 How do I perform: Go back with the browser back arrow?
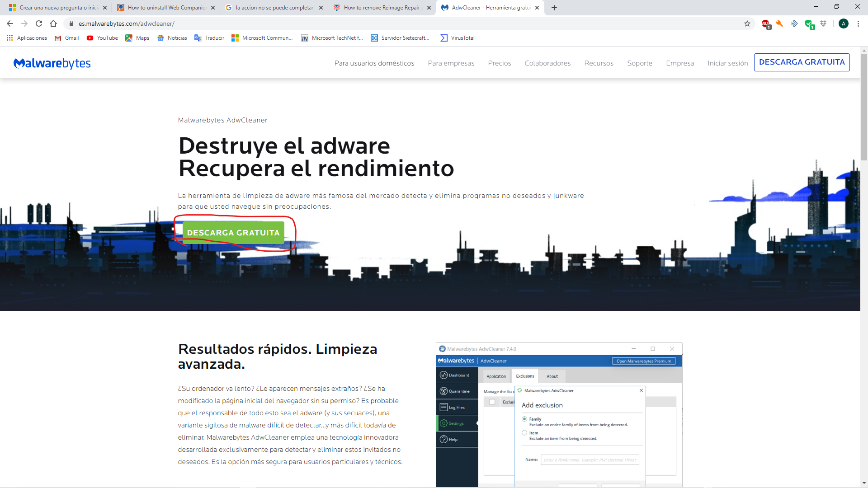(x=10, y=23)
